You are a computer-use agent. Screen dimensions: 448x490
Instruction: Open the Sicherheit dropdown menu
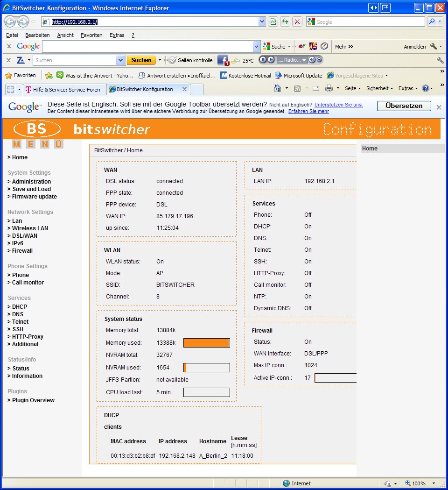pos(379,88)
